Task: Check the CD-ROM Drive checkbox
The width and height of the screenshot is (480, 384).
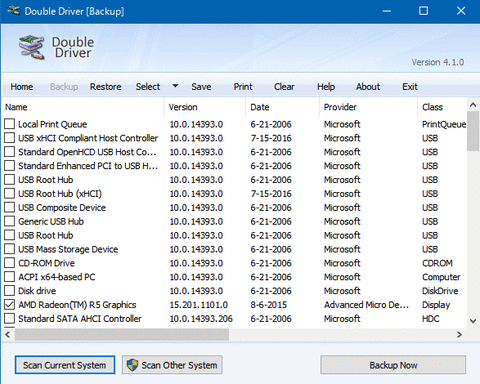Action: click(9, 263)
